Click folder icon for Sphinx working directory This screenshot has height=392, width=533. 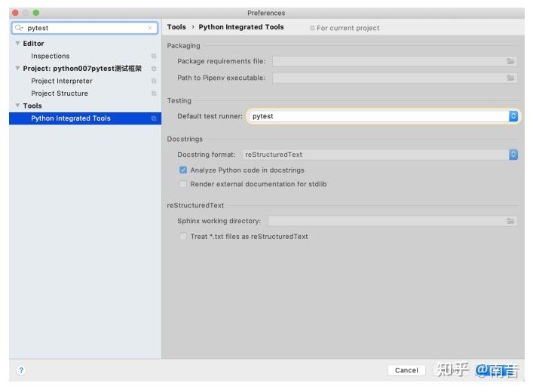coord(511,221)
